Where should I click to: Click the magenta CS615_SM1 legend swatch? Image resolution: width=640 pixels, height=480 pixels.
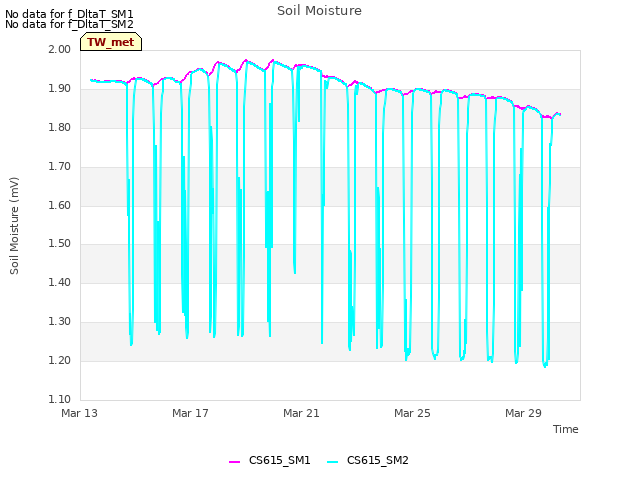tap(234, 461)
